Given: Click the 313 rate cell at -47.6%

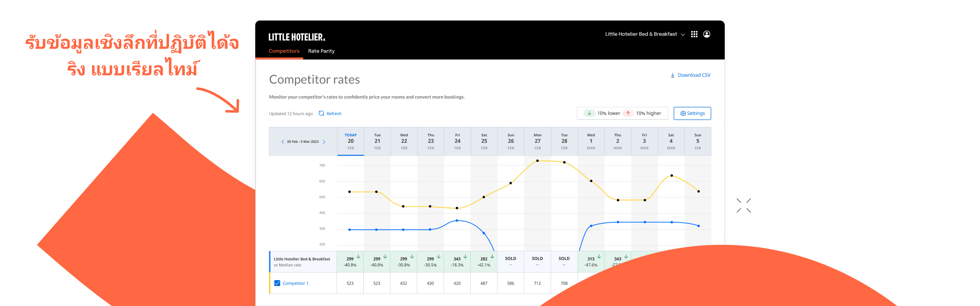Looking at the screenshot, I should [x=591, y=262].
